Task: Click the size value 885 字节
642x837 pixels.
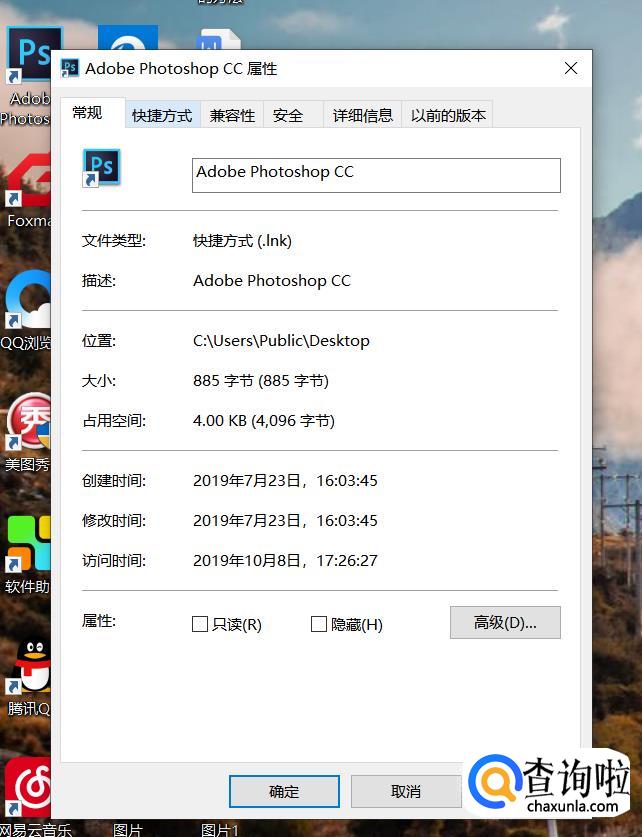Action: pos(260,381)
